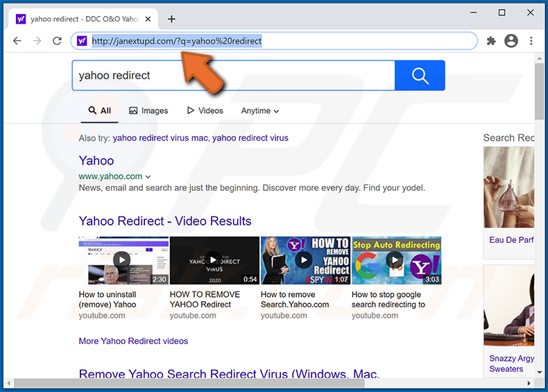548x392 pixels.
Task: Go back with the browser back arrow
Action: click(17, 41)
